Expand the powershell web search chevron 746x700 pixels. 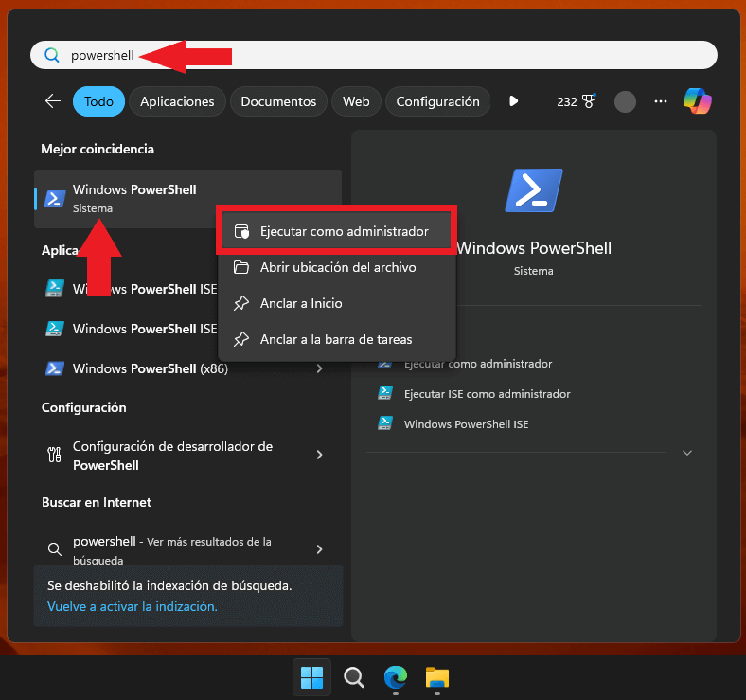tap(320, 549)
